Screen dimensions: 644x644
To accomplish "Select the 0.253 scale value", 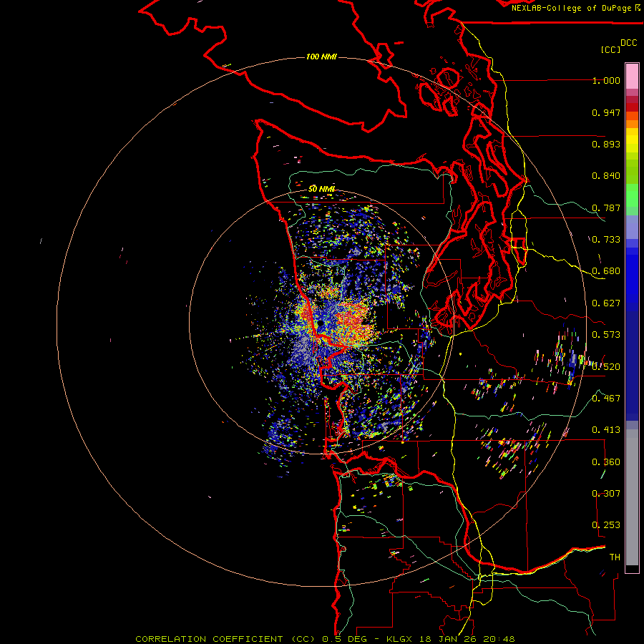I will (x=606, y=525).
